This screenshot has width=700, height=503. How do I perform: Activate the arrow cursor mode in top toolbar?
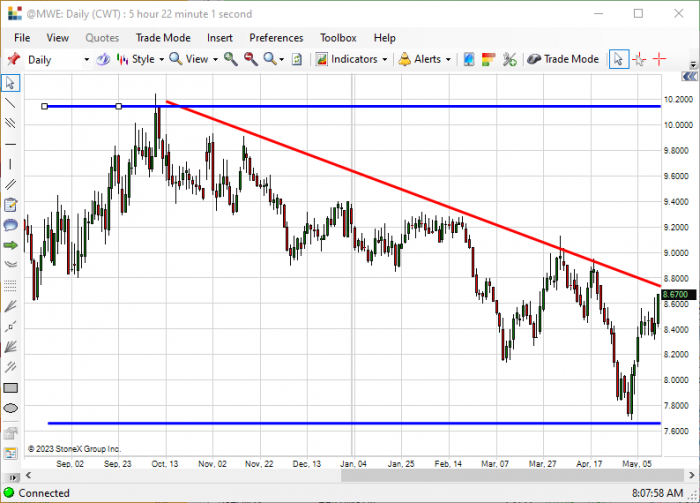click(619, 59)
